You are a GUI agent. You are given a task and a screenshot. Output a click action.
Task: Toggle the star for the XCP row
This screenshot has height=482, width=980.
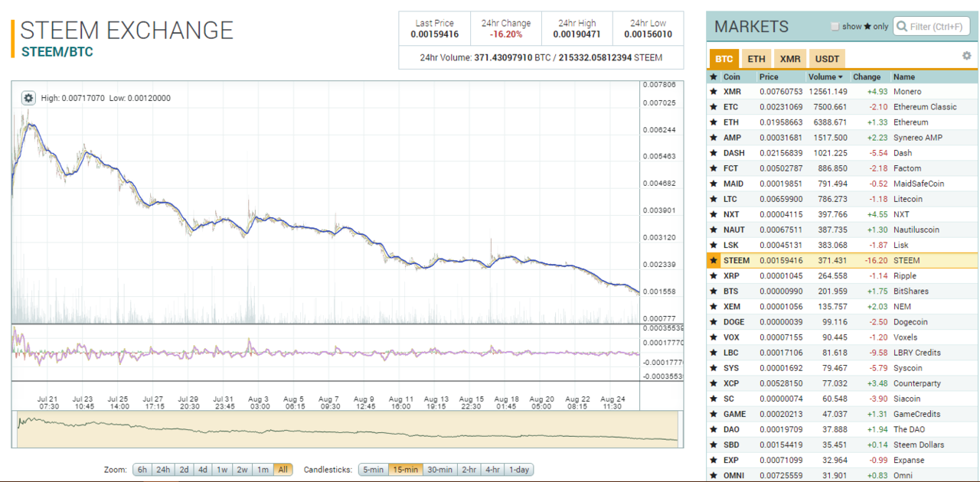(x=714, y=383)
